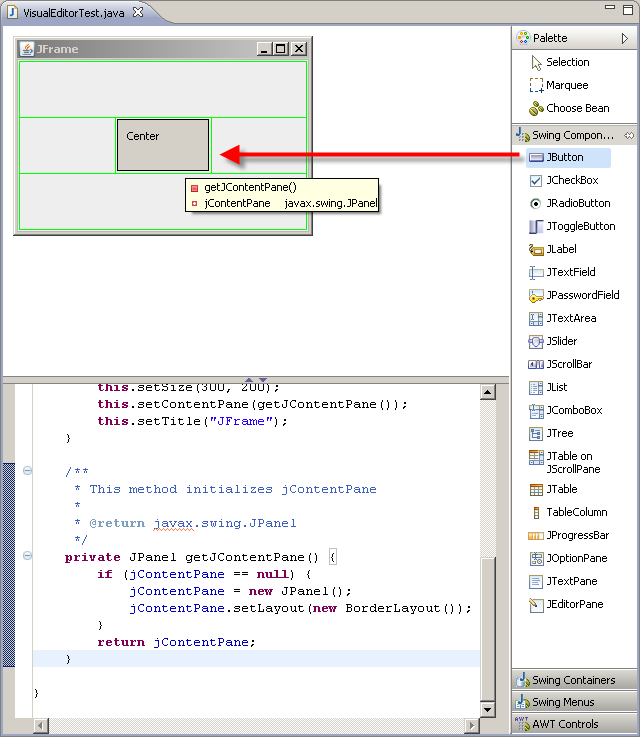Expand the AWT Controls drawer
The height and width of the screenshot is (737, 640).
coord(574,724)
